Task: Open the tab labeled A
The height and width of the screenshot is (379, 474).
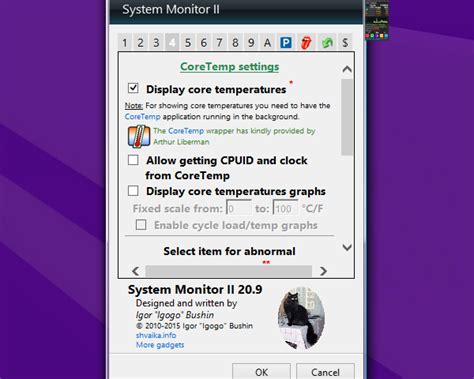Action: (x=267, y=42)
